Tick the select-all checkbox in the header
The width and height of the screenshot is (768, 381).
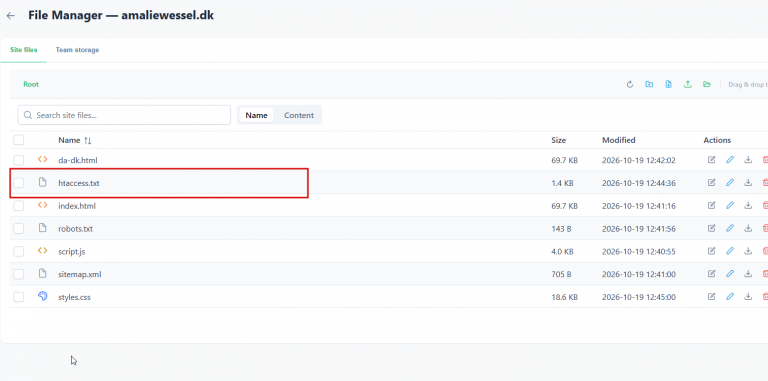pyautogui.click(x=19, y=140)
